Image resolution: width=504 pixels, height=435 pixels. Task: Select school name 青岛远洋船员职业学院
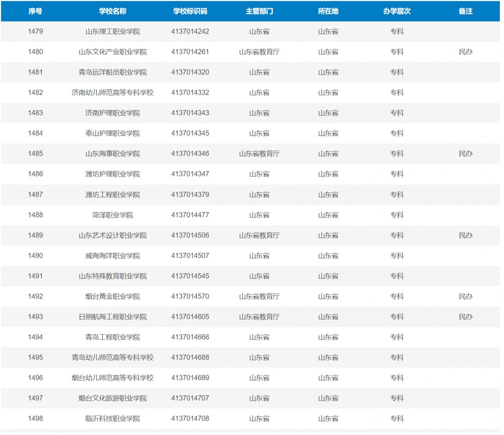point(112,72)
